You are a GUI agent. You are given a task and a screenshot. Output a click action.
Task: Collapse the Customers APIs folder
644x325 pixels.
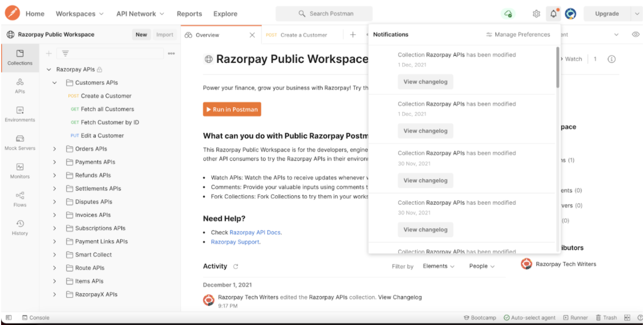pyautogui.click(x=54, y=83)
